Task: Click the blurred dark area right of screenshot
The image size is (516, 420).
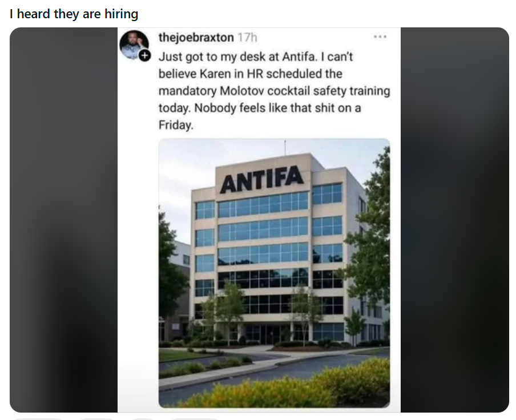Action: (x=455, y=220)
